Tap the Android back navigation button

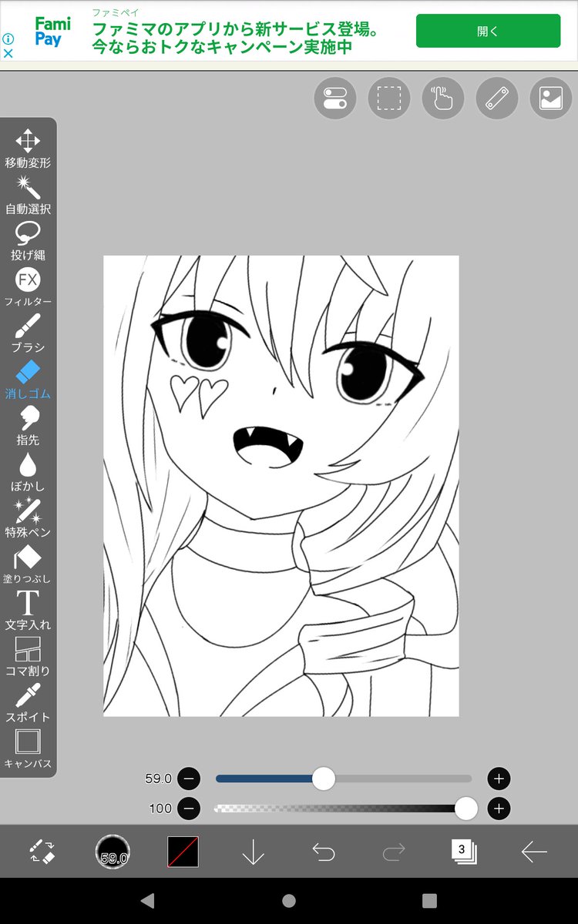click(x=148, y=901)
